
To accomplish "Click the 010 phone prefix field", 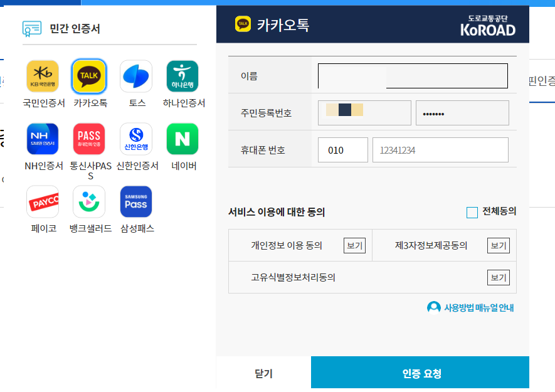I will click(x=342, y=150).
